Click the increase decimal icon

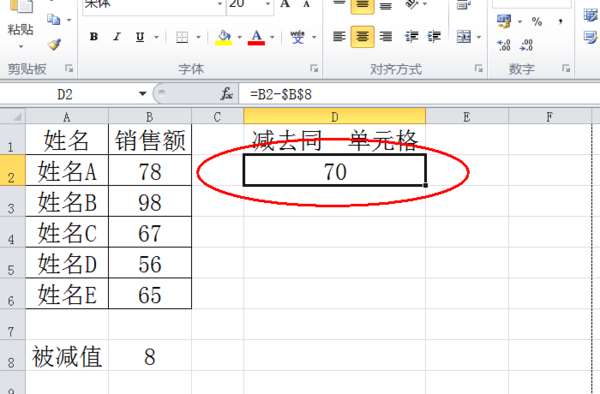[504, 45]
